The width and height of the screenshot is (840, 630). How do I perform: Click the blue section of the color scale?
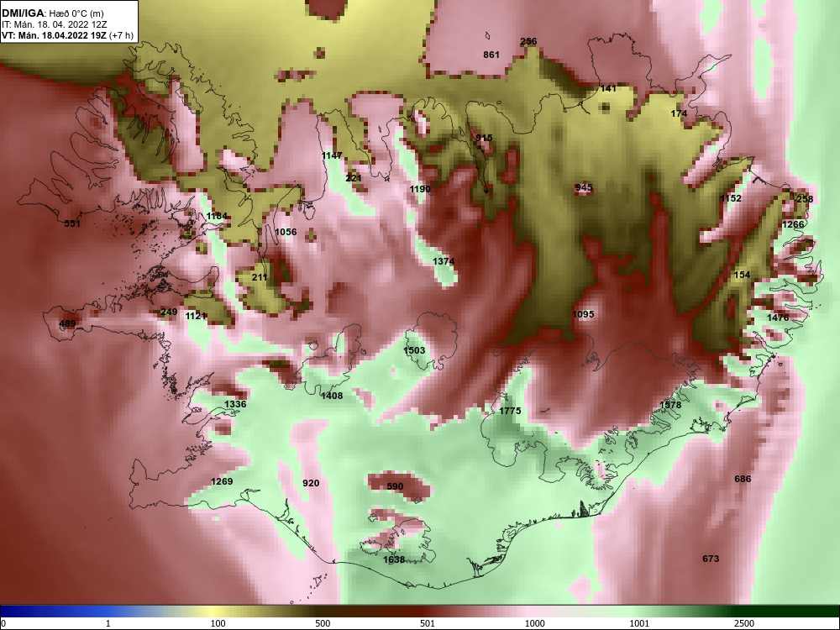(54, 612)
